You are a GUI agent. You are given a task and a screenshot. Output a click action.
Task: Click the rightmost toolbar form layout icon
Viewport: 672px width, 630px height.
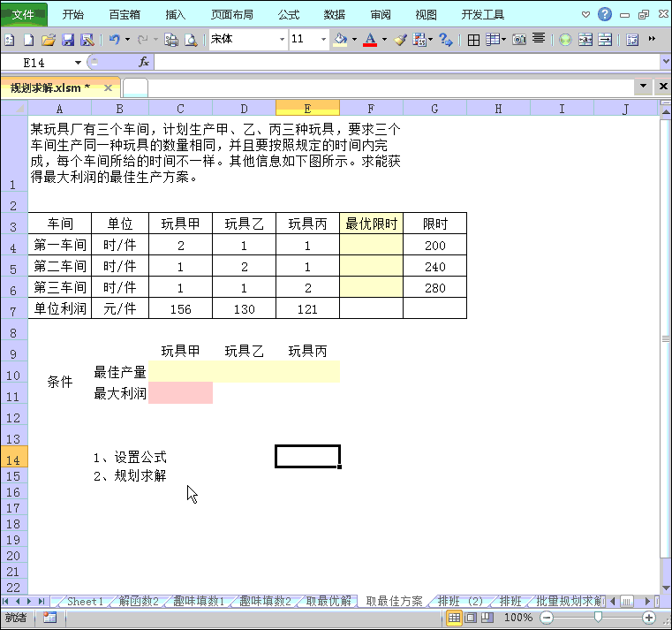click(632, 40)
